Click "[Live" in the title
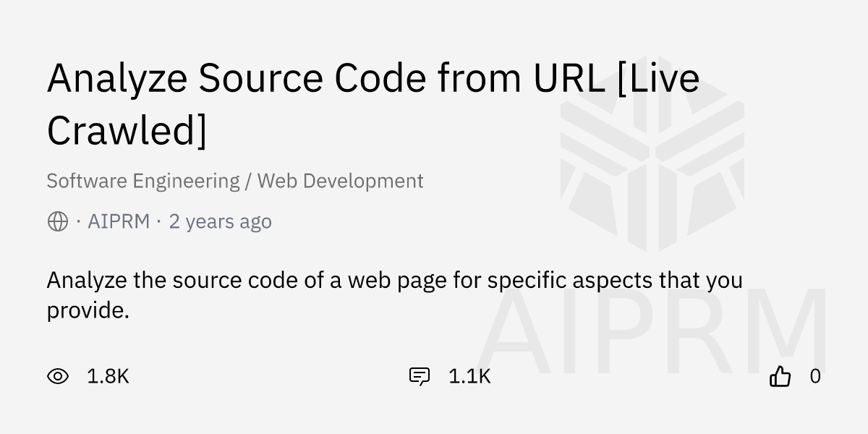 [x=659, y=78]
